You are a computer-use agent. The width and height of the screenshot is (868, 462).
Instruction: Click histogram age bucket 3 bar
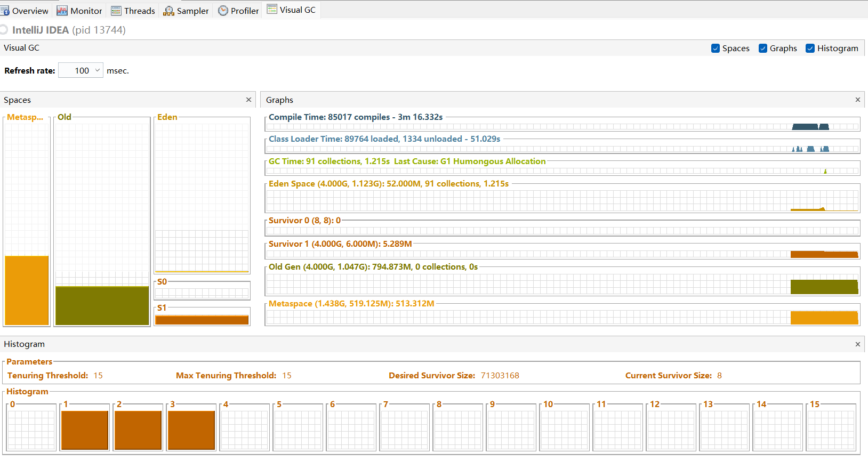point(191,430)
